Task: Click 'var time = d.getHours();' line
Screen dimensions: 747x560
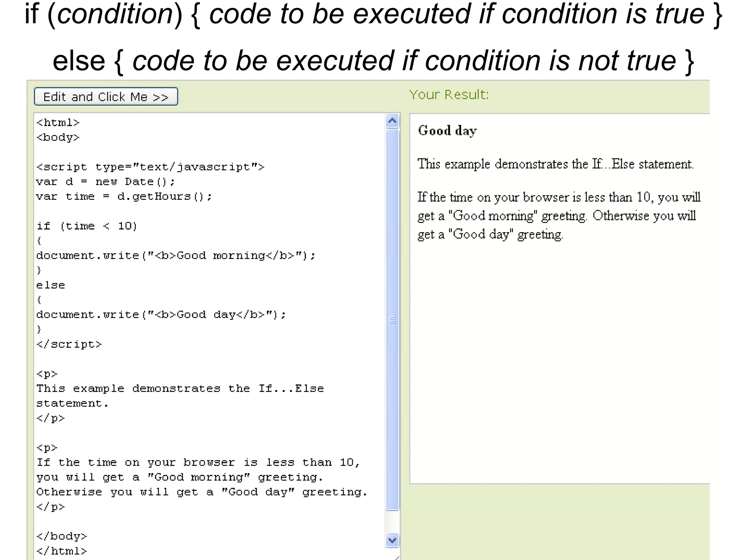Action: [124, 197]
